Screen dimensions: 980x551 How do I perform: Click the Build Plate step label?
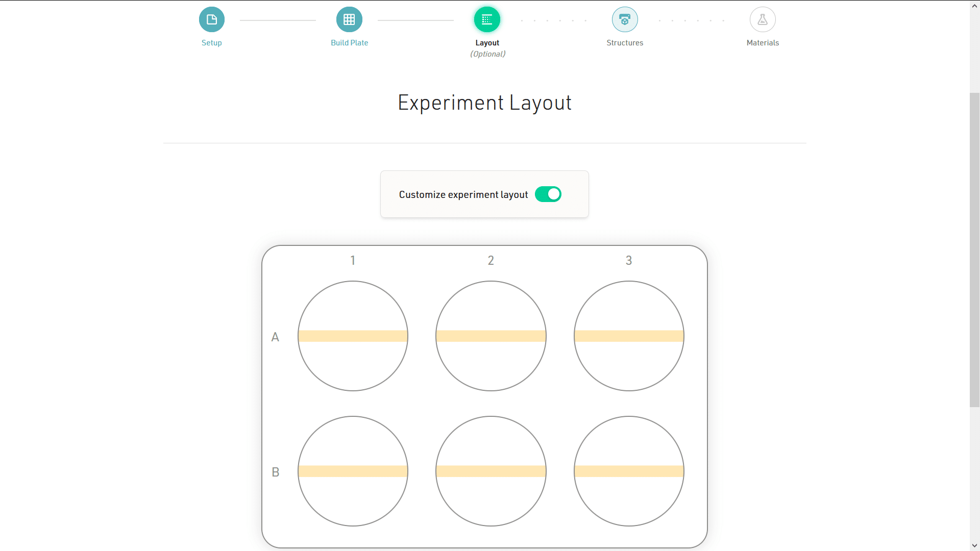[x=349, y=43]
